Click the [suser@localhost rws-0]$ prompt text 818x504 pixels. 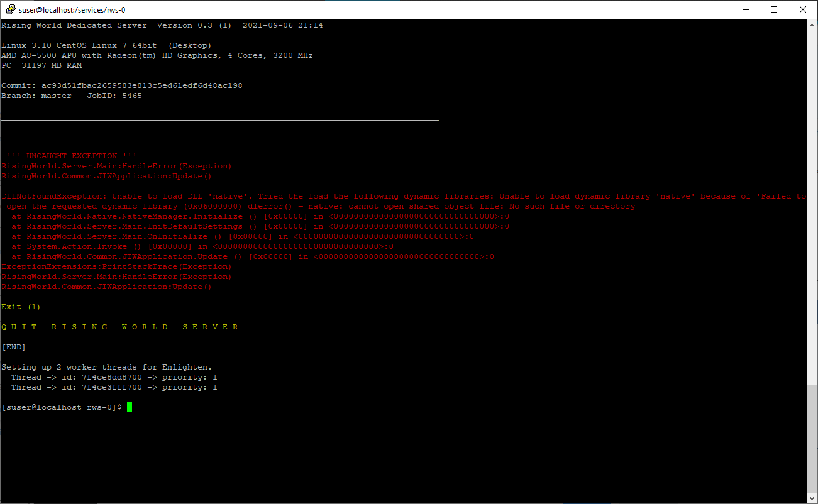[x=62, y=408]
